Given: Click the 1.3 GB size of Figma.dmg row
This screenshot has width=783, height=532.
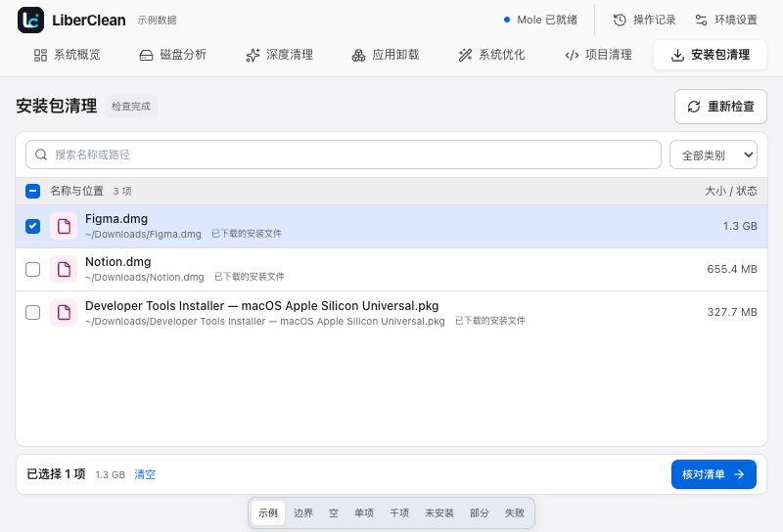Looking at the screenshot, I should click(x=740, y=226).
